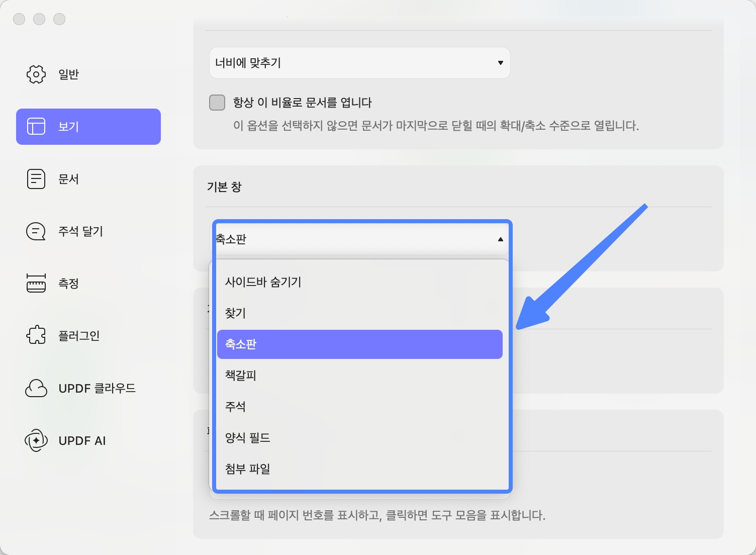Click the UPDF 클라우드 cloud icon

[36, 388]
